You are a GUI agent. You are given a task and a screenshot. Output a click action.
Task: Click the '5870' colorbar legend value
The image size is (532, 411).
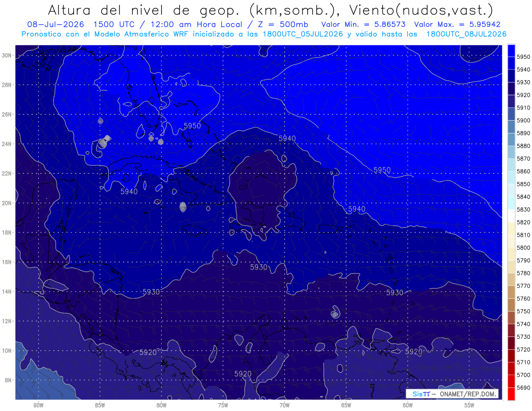[x=524, y=158]
